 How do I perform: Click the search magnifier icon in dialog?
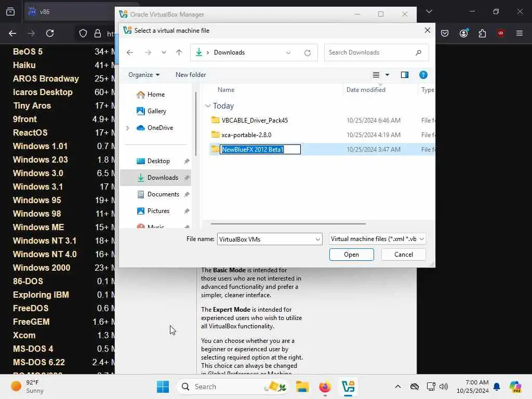click(x=418, y=52)
